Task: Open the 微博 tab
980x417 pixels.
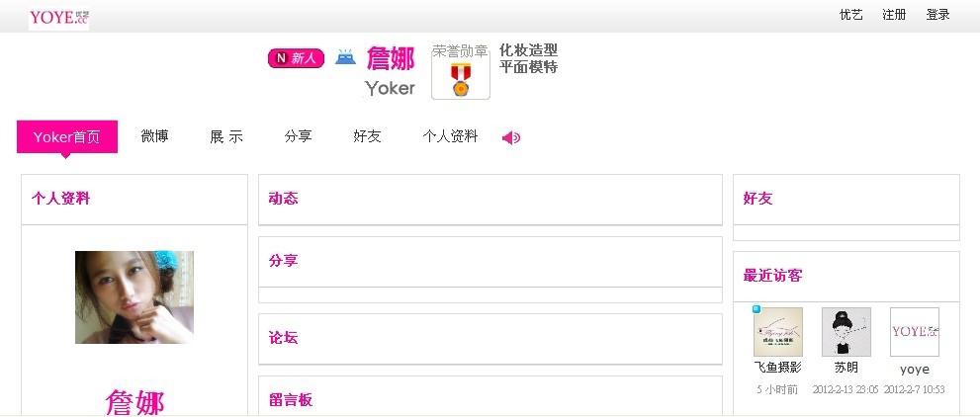Action: pos(154,136)
